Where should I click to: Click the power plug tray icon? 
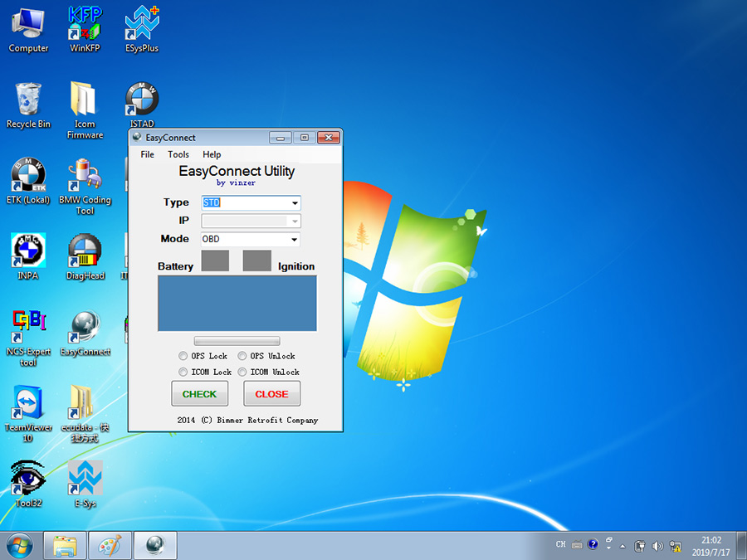coord(640,546)
